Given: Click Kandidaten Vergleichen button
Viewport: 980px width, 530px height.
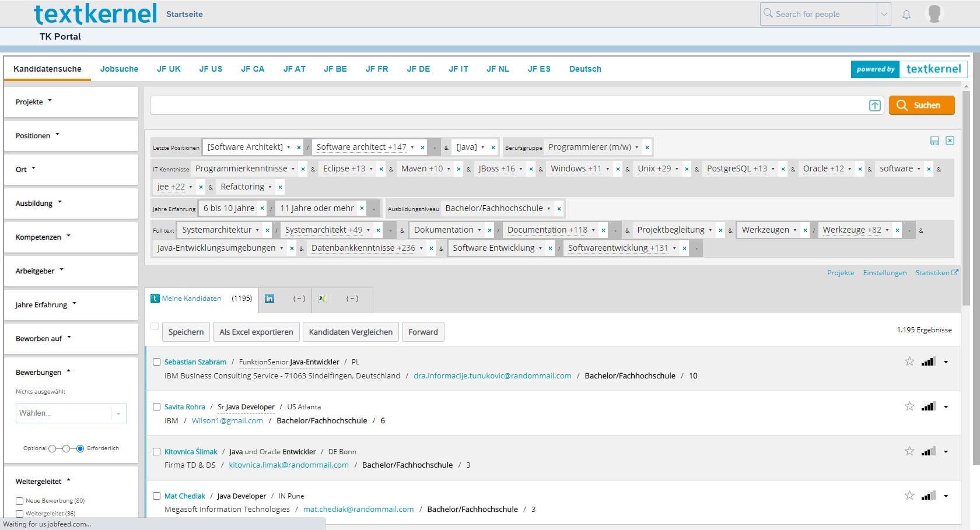Looking at the screenshot, I should pos(351,332).
